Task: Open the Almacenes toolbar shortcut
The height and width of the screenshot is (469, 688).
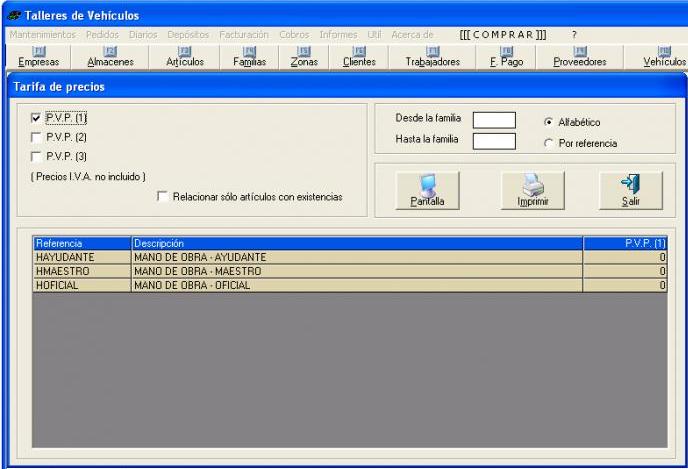Action: (110, 57)
